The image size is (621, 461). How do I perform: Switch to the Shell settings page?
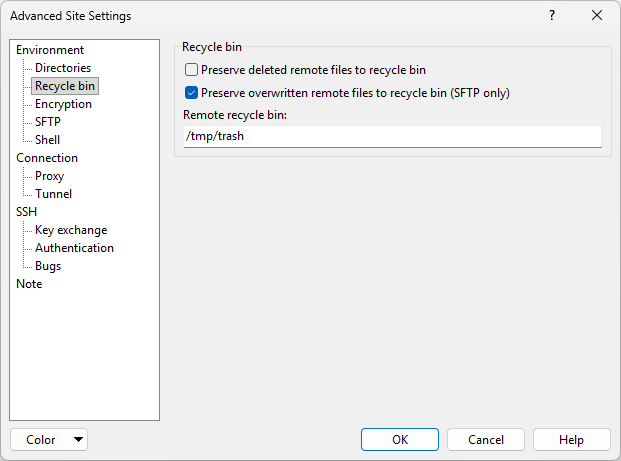48,140
